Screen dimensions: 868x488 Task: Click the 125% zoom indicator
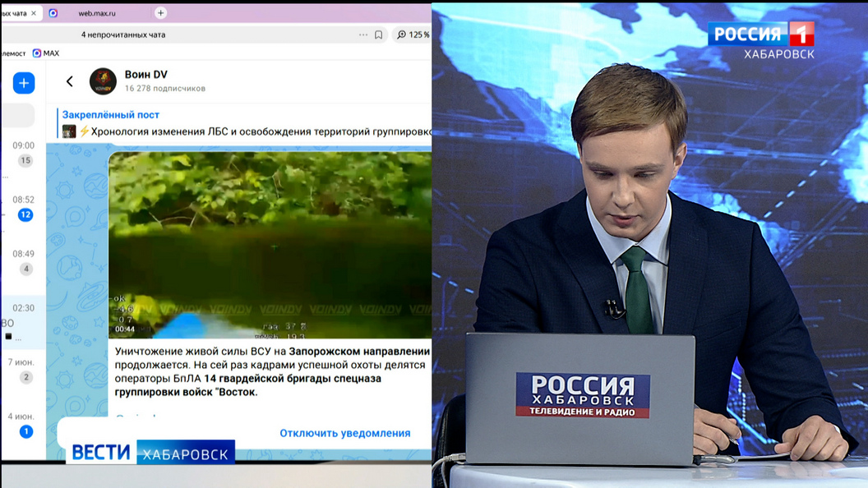(x=413, y=35)
